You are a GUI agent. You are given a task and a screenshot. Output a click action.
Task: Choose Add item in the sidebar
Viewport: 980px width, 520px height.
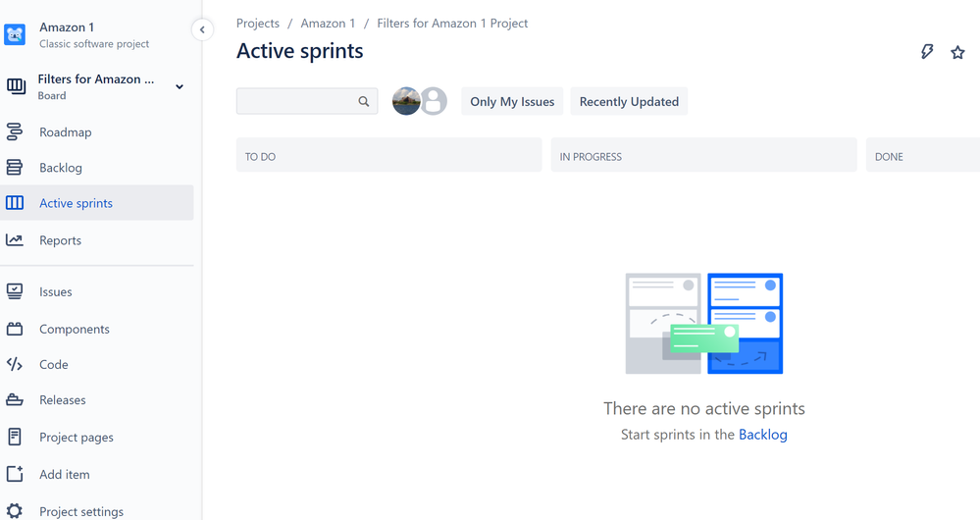point(65,474)
